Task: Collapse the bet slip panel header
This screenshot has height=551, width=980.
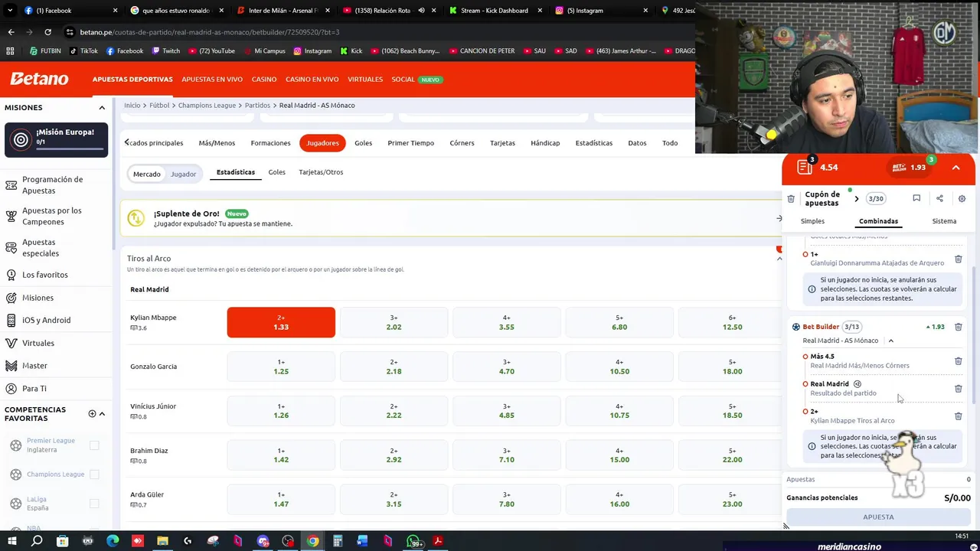Action: click(955, 168)
